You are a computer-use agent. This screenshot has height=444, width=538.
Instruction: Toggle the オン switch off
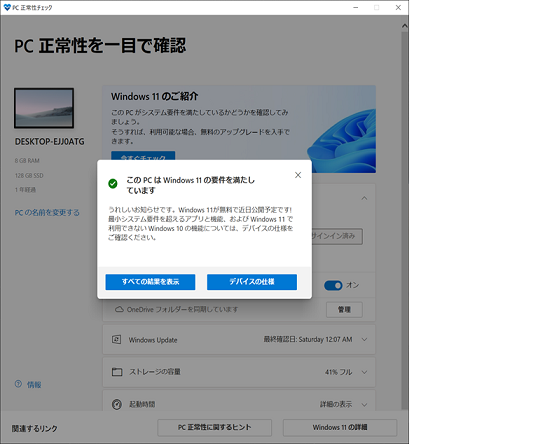[x=333, y=285]
